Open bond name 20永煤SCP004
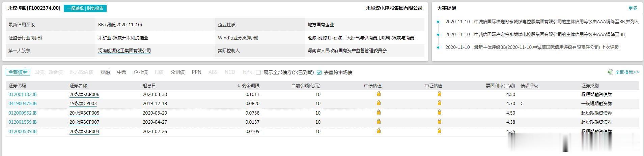644x156 pixels. coord(84,131)
